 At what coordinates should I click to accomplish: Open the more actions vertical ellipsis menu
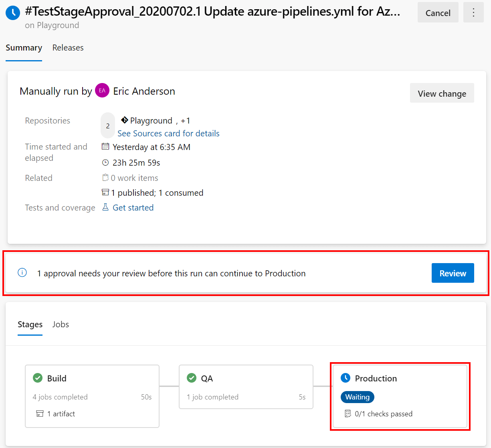[473, 12]
